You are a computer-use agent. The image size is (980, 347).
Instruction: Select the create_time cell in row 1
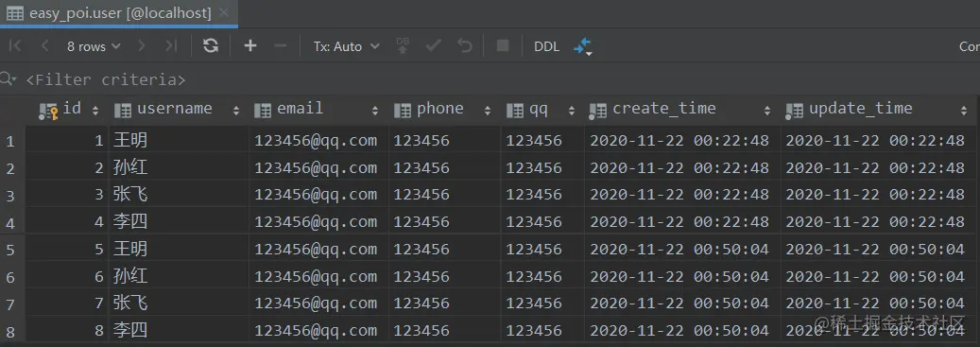(x=682, y=141)
